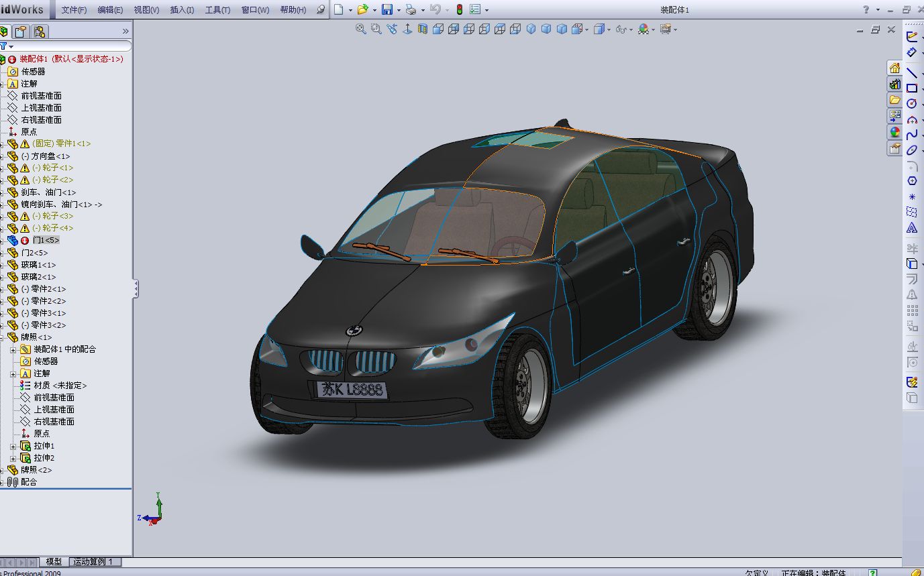Viewport: 924px width, 576px height.
Task: Select the Line sketch tool
Action: pyautogui.click(x=912, y=72)
